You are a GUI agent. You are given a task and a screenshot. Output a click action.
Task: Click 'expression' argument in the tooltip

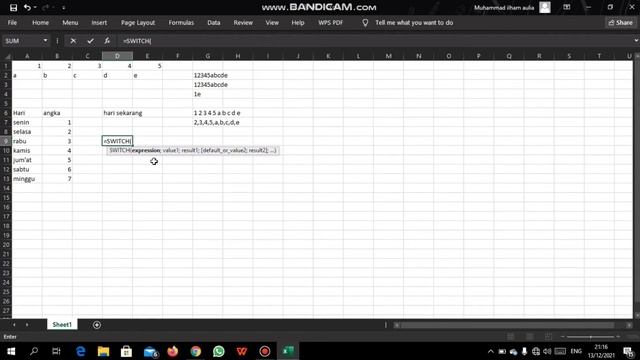(x=146, y=150)
